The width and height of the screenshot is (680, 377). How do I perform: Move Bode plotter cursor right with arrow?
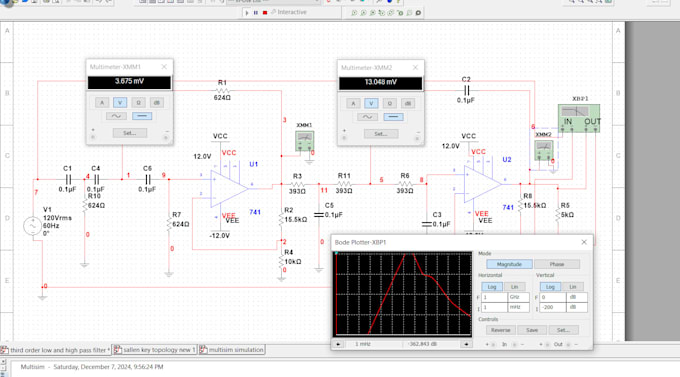click(x=466, y=344)
